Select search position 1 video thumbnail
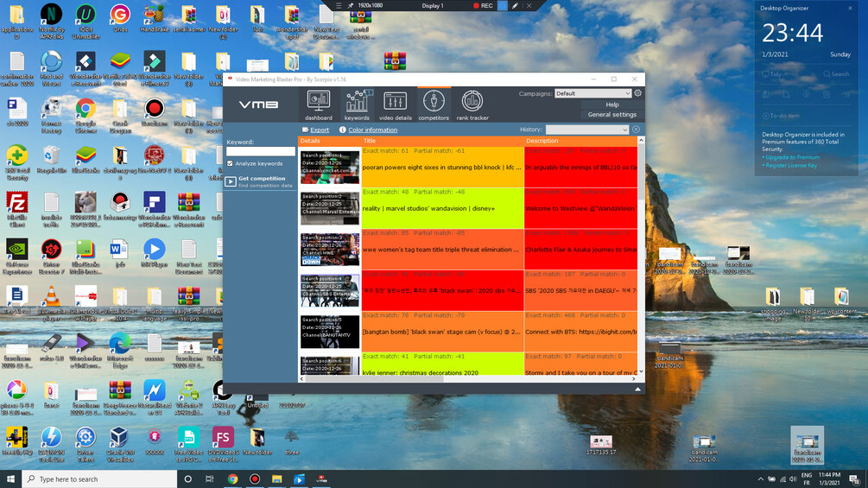This screenshot has width=868, height=488. (x=329, y=168)
